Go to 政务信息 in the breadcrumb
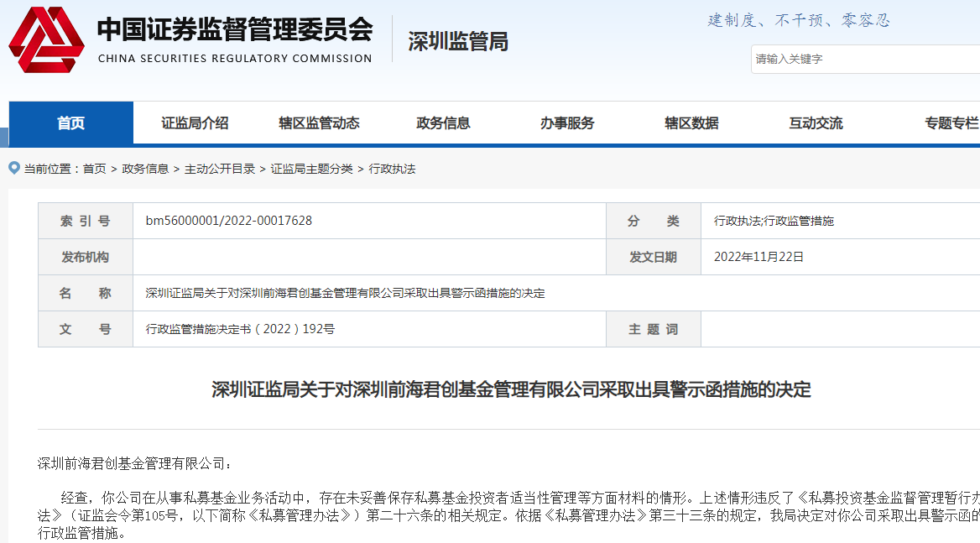 pyautogui.click(x=145, y=169)
